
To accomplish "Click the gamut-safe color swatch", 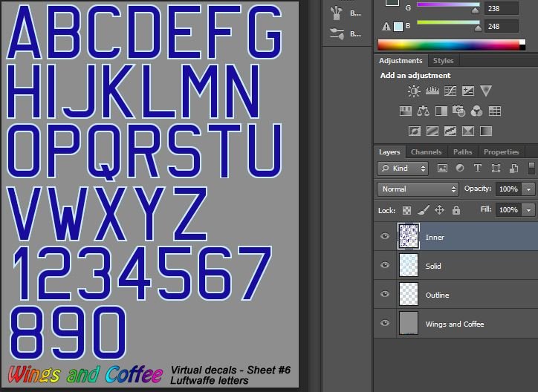I will pos(398,27).
